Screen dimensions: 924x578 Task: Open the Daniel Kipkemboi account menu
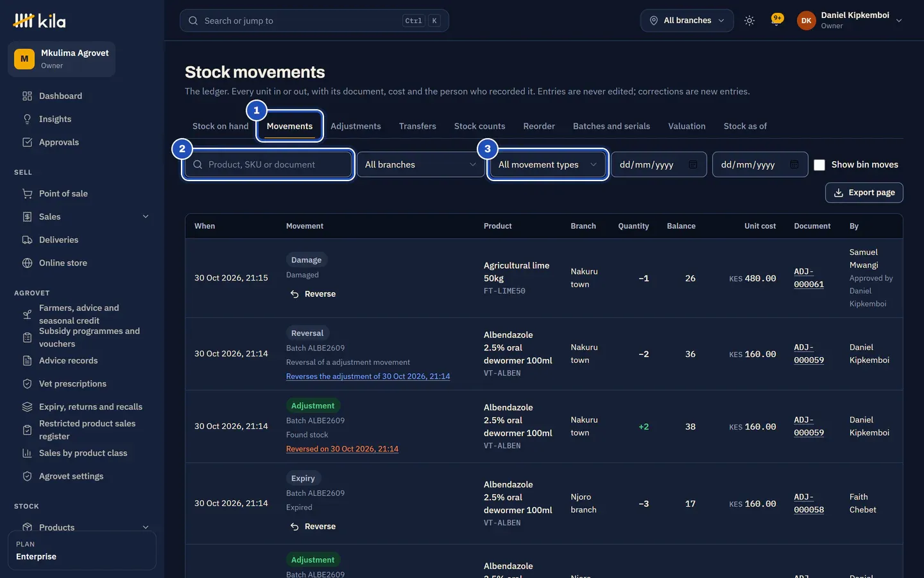tap(850, 21)
